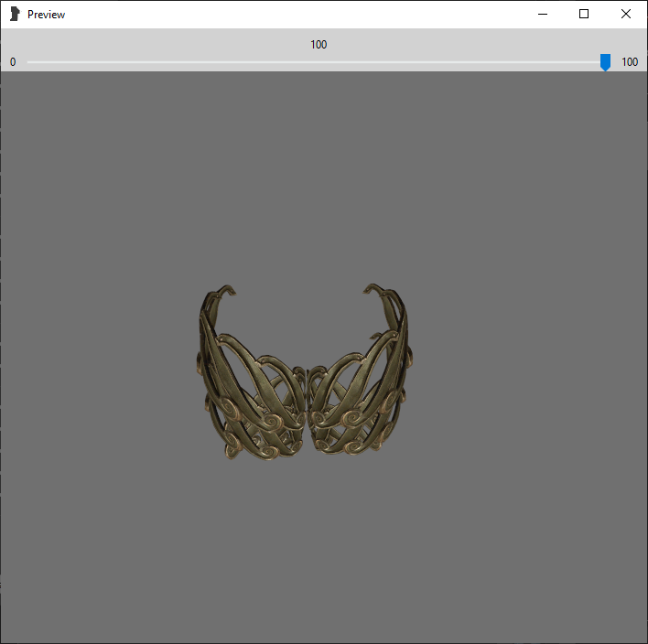This screenshot has height=644, width=648.
Task: Click the 3D armor model in the preview
Action: point(305,371)
